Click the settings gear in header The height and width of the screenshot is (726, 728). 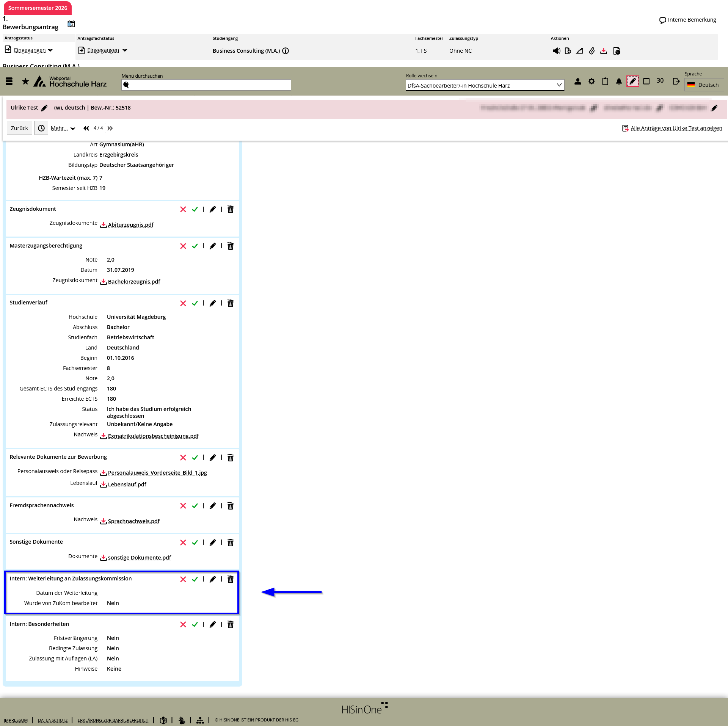(591, 81)
